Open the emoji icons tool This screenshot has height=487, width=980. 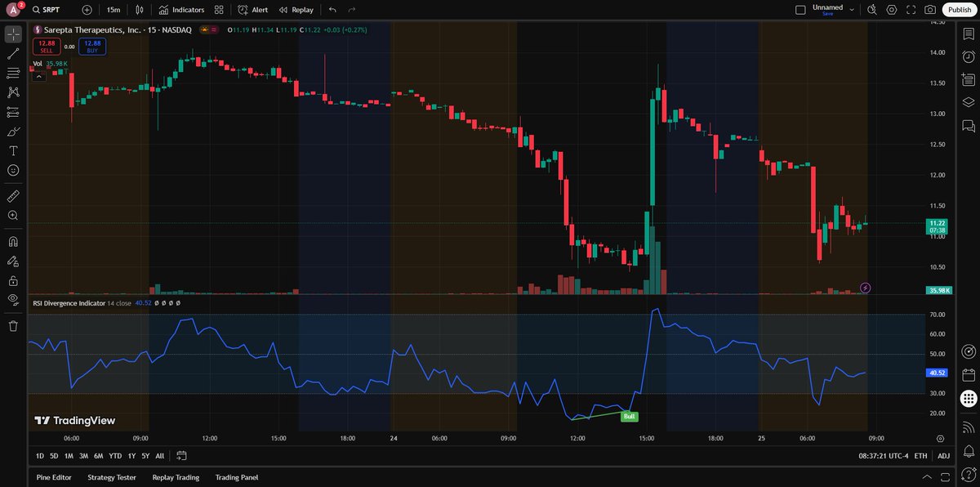tap(13, 170)
